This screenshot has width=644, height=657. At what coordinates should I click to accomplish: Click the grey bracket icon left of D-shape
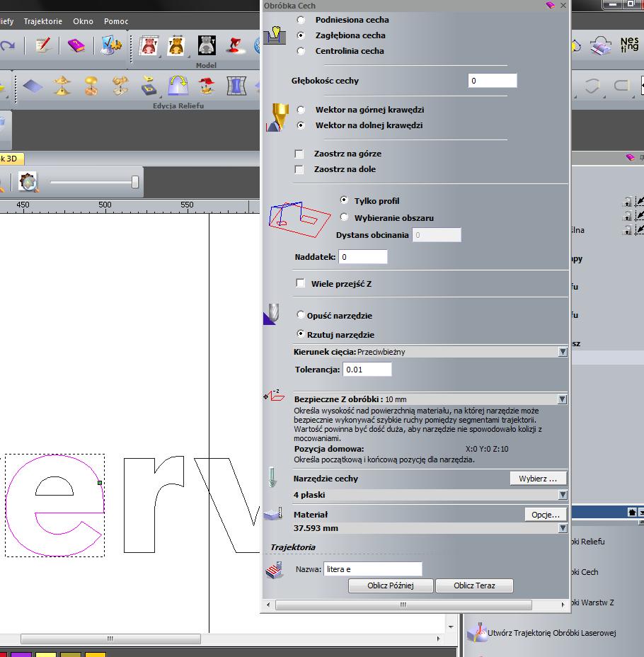(592, 86)
